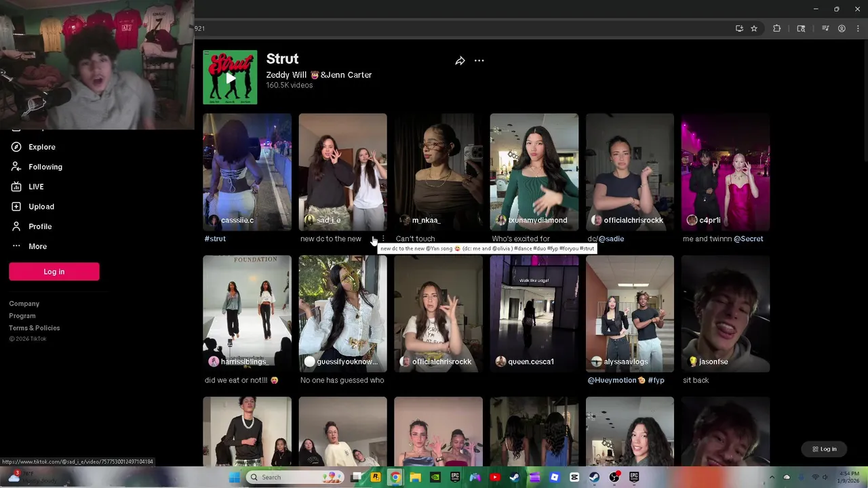Image resolution: width=868 pixels, height=488 pixels.
Task: Click the three-dot icon beside 'new dc to the new'
Action: [383, 239]
